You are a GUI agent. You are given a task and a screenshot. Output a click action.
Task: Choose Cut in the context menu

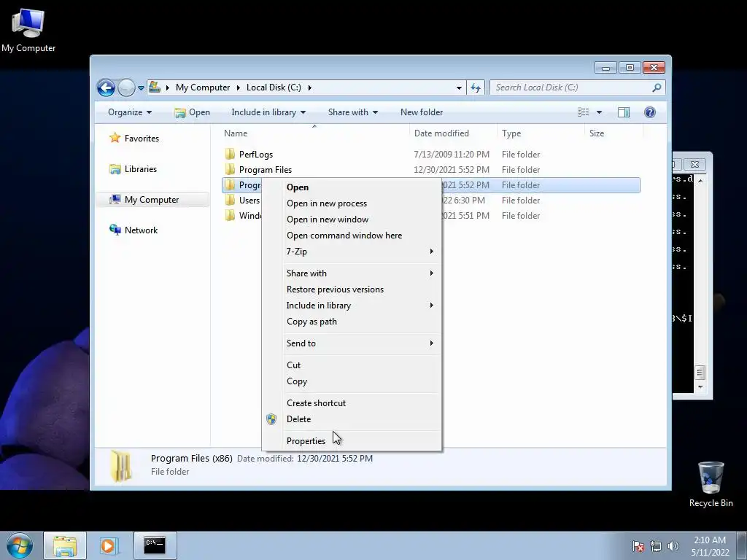click(352, 365)
